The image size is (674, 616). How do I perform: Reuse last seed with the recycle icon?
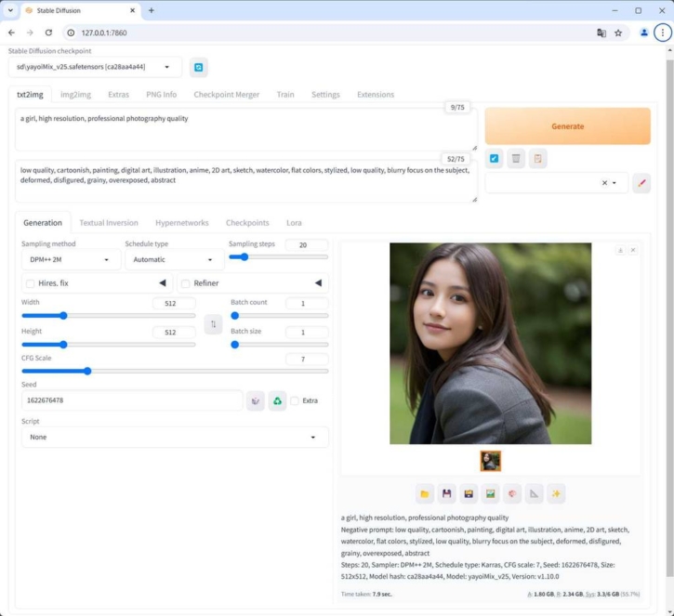tap(277, 400)
